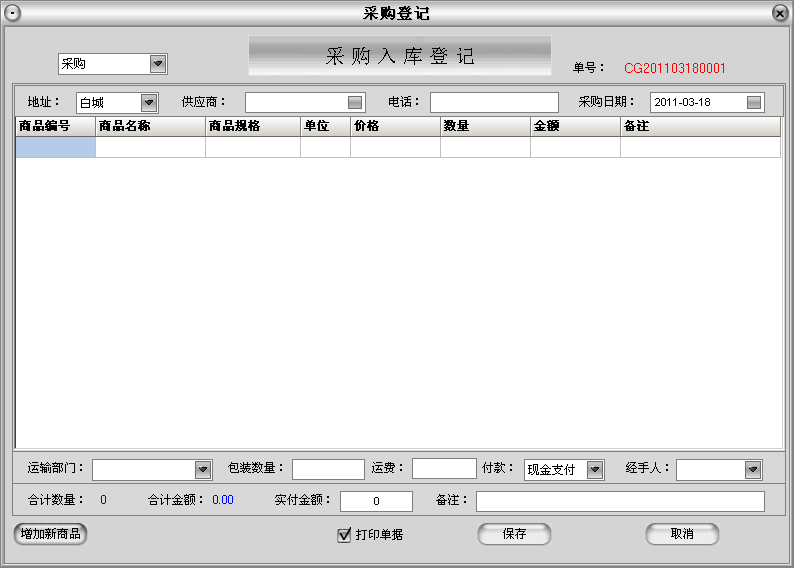Click the 增加新商品 button

point(51,534)
